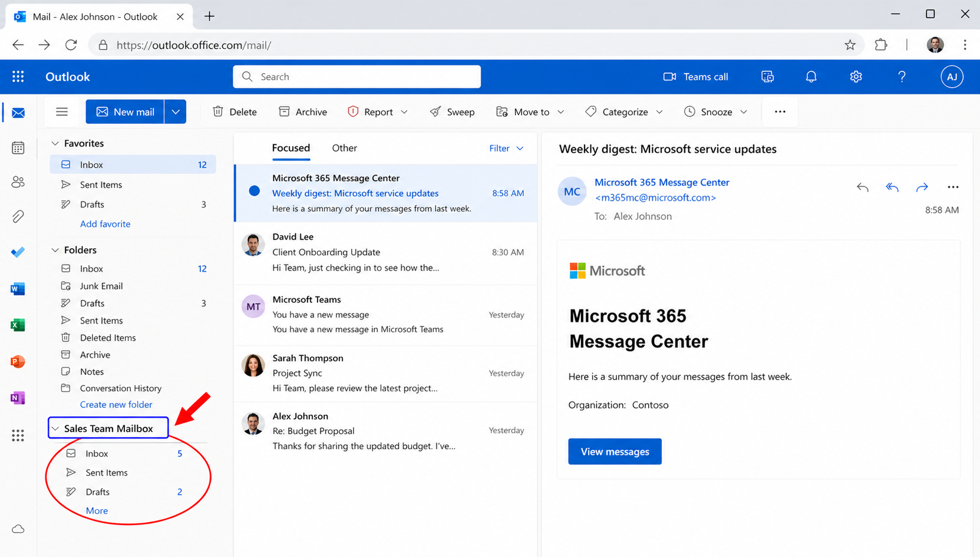
Task: Click the Create new folder link
Action: click(116, 404)
